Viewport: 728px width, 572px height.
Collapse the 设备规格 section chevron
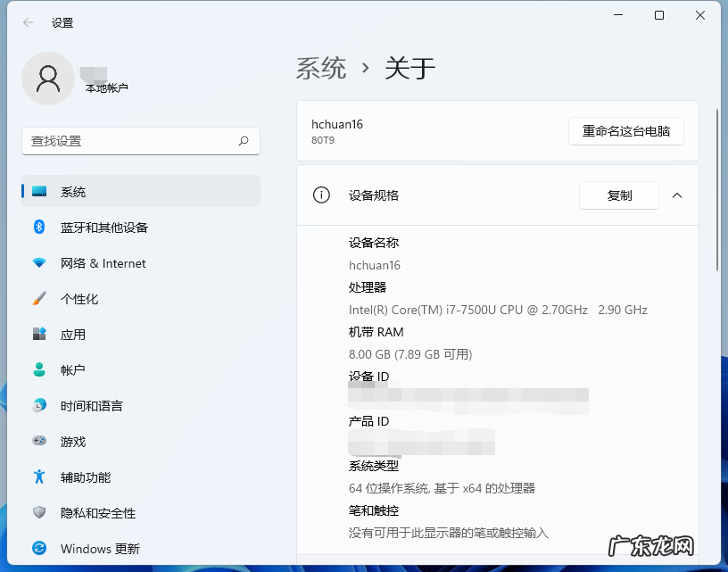click(677, 195)
